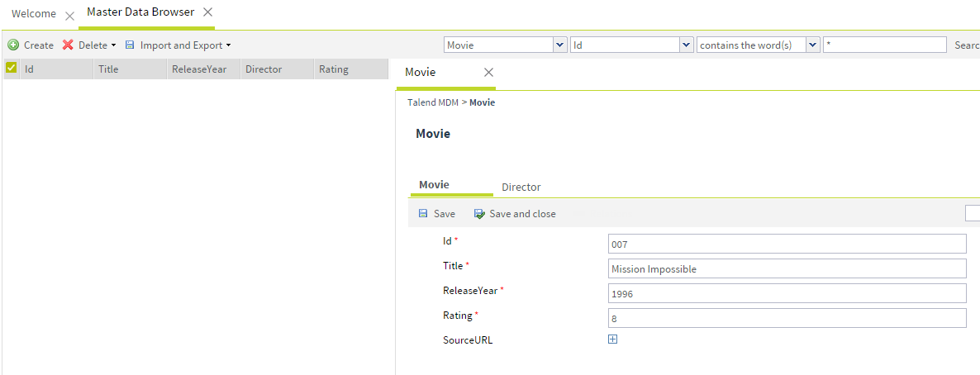Click the Save disk icon

[423, 214]
